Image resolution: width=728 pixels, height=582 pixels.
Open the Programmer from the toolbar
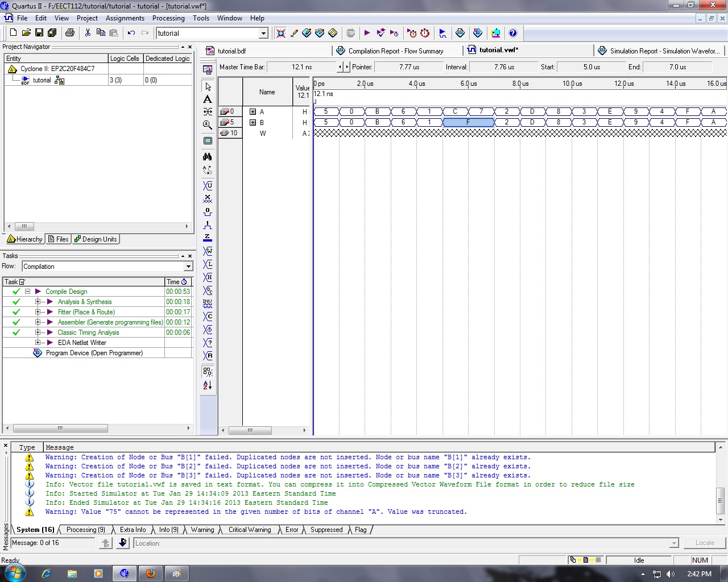(495, 33)
